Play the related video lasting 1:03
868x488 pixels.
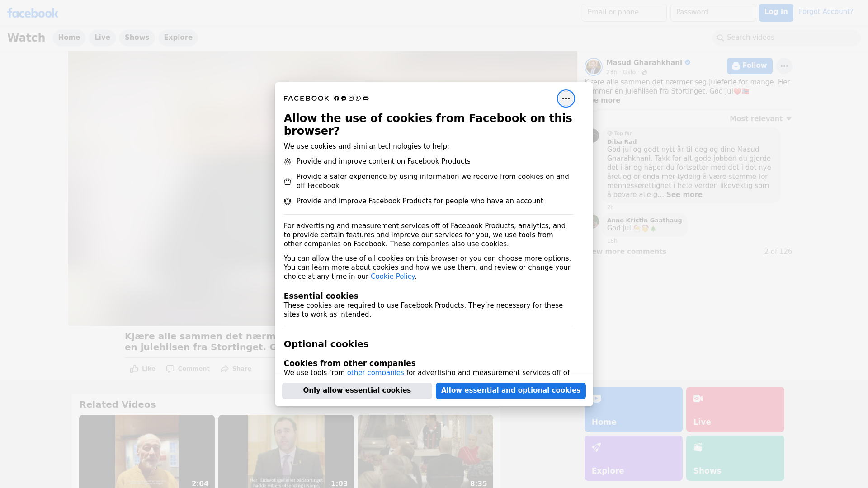[286, 451]
